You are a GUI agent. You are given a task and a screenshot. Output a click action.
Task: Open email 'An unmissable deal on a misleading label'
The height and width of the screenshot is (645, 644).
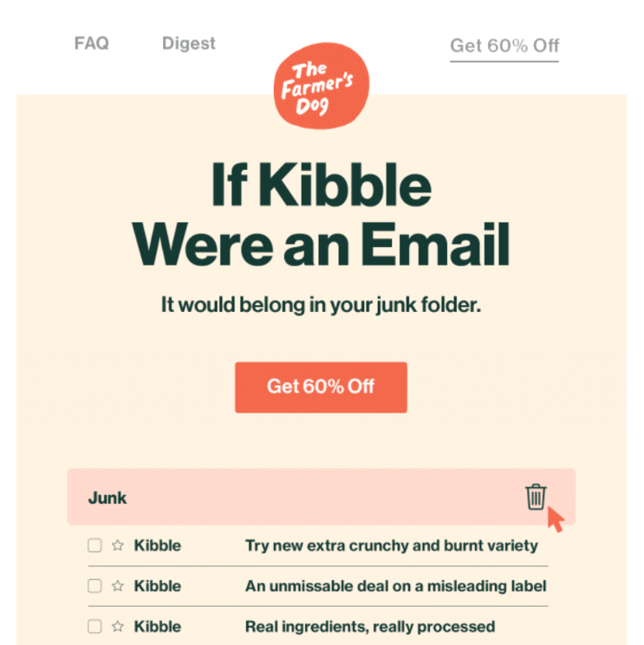click(x=395, y=586)
